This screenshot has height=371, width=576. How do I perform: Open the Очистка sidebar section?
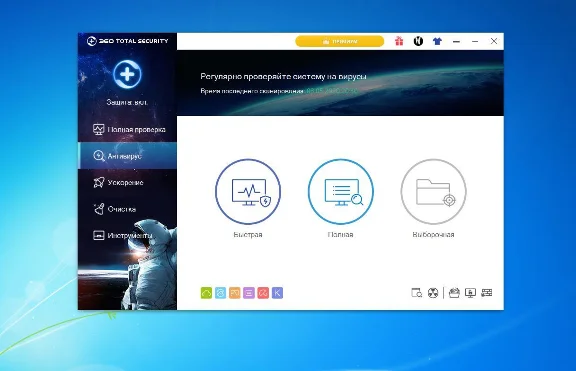coord(127,209)
